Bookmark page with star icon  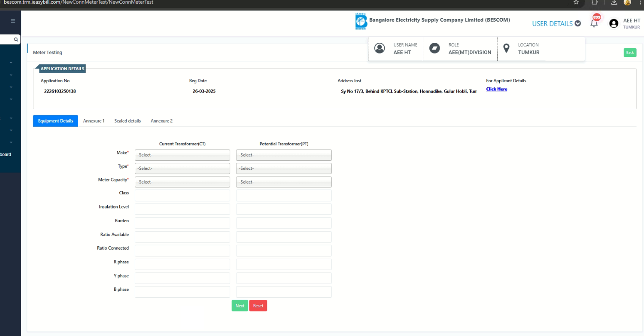point(576,2)
